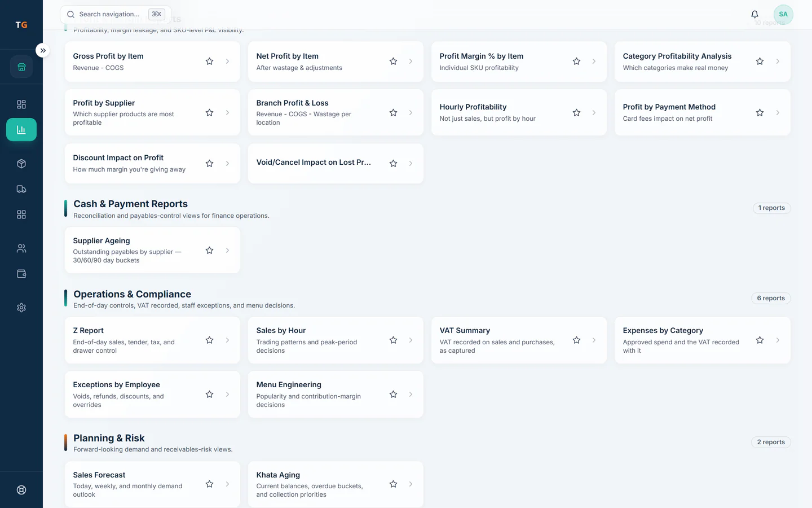The height and width of the screenshot is (508, 812).
Task: Favorite the Gross Profit by Item report
Action: tap(209, 62)
